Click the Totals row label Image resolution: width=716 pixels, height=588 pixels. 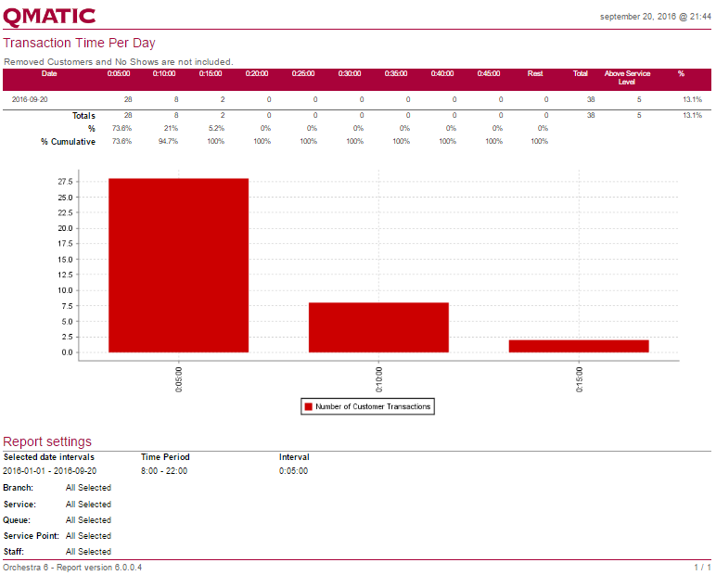pyautogui.click(x=83, y=116)
